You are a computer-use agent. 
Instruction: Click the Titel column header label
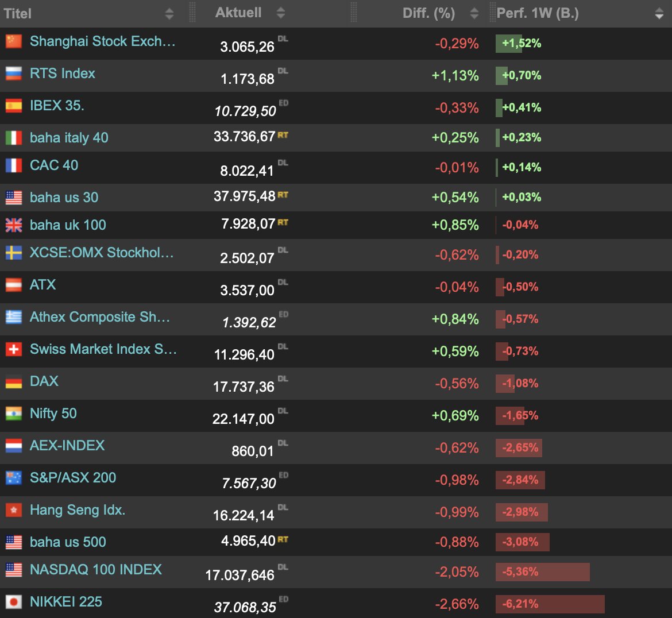18,14
